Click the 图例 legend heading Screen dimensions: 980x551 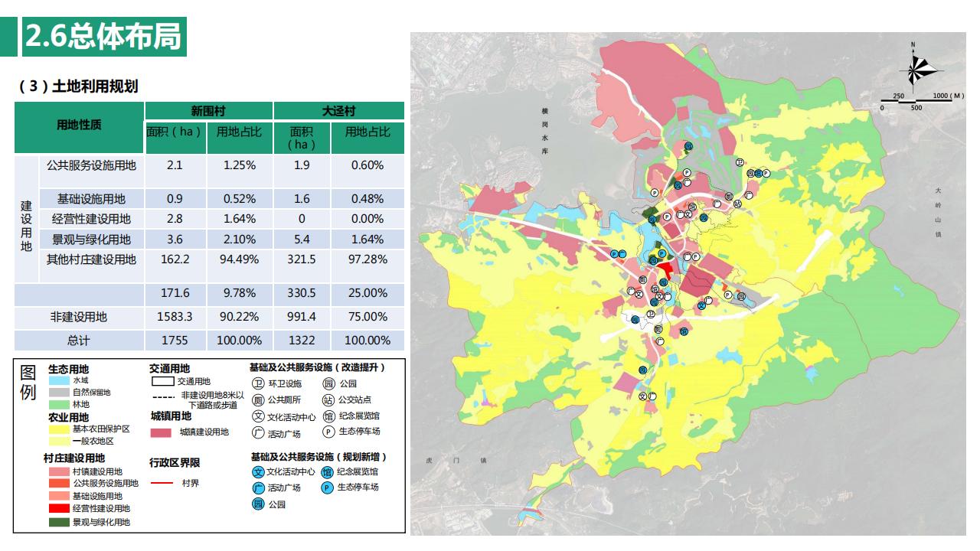pos(28,383)
